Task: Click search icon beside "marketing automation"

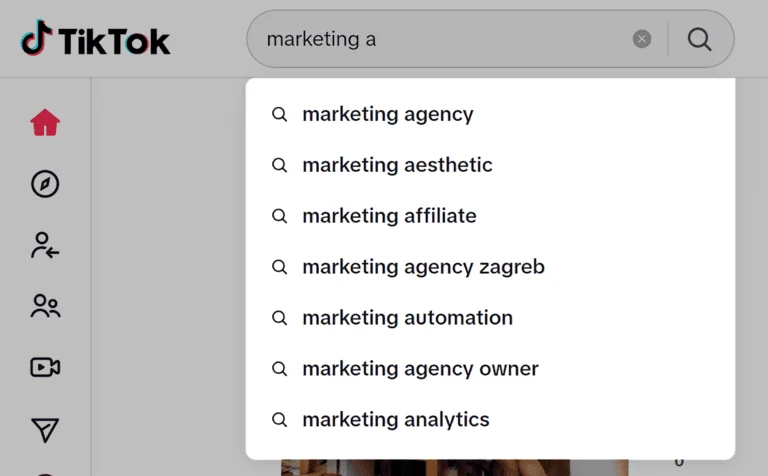Action: [x=280, y=318]
